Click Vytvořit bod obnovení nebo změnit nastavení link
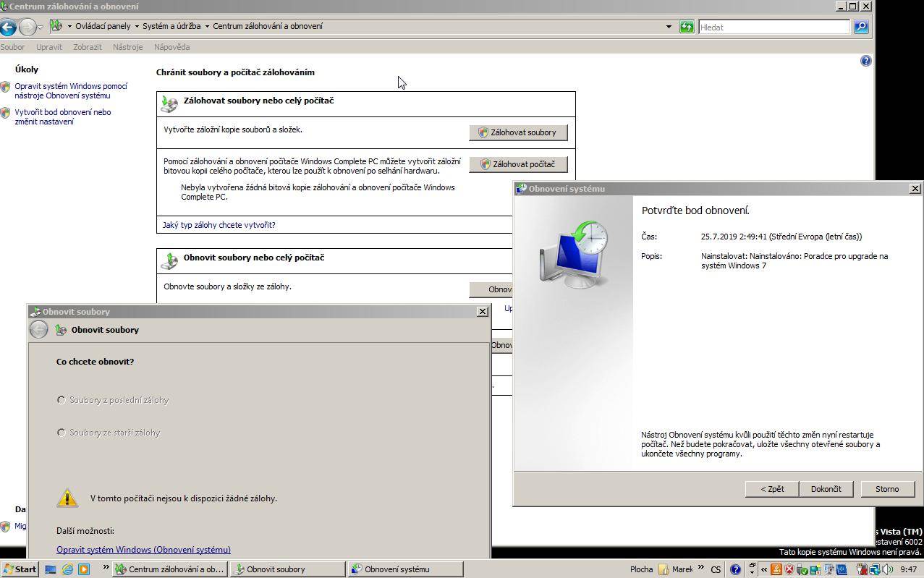The image size is (924, 578). click(x=63, y=116)
